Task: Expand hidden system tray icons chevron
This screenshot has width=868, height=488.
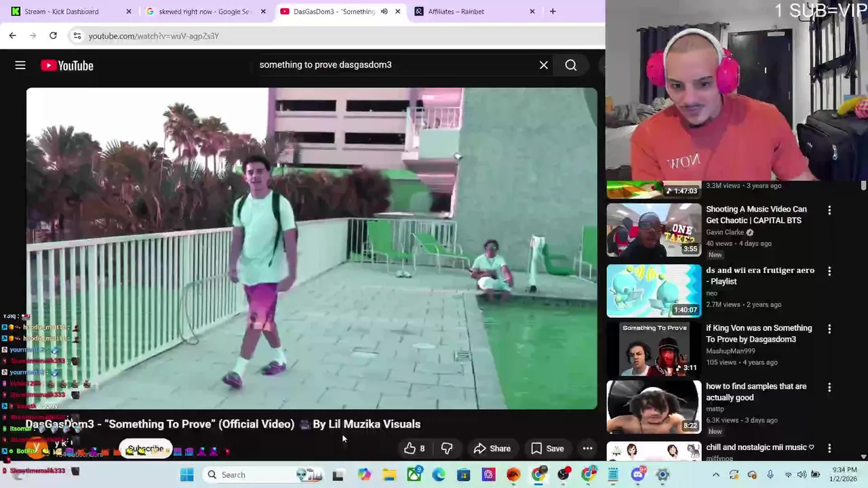Action: [715, 475]
